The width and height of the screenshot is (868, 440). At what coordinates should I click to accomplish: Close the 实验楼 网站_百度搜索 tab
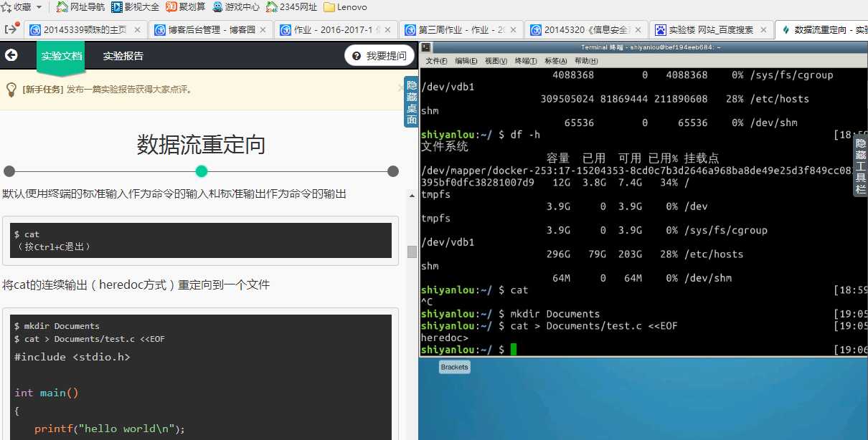pos(763,30)
